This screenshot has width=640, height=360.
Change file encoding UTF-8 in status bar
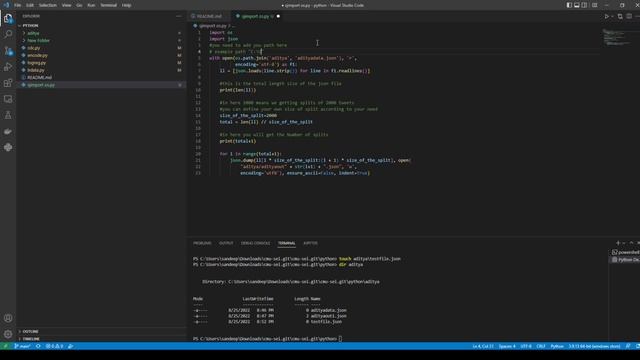526,346
